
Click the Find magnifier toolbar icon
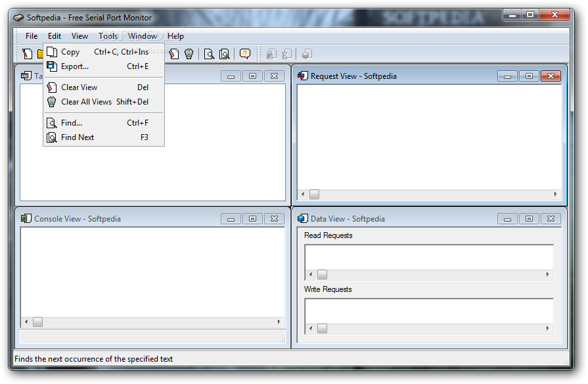210,54
